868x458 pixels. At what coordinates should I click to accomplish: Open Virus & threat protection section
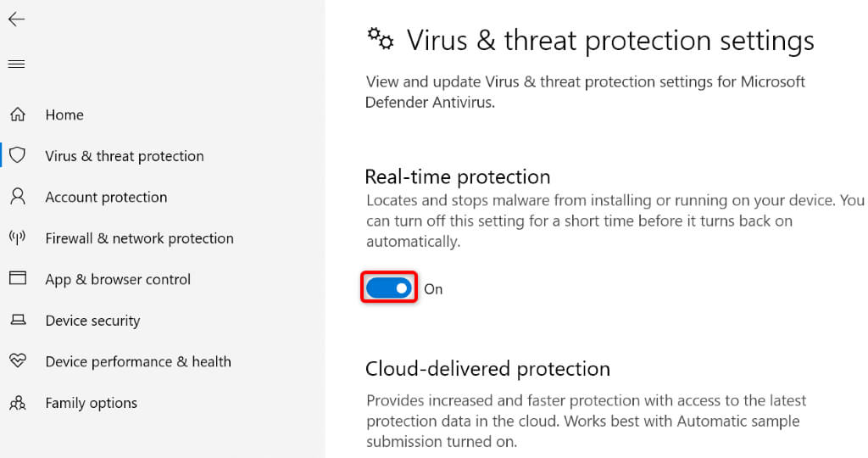(125, 156)
